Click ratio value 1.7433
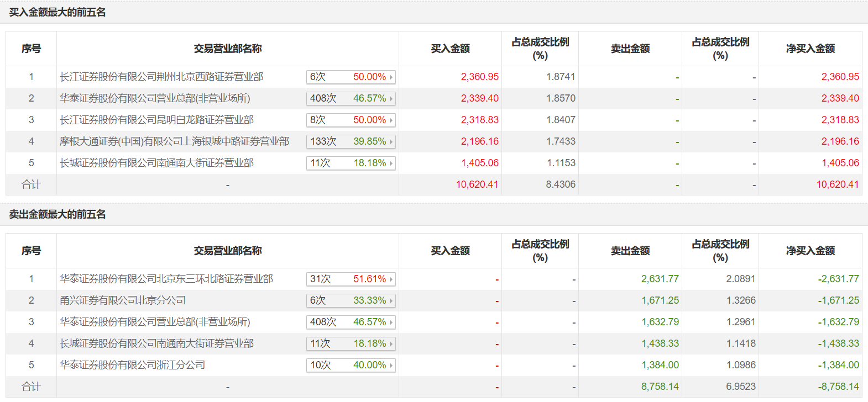Image resolution: width=868 pixels, height=402 pixels. 561,141
